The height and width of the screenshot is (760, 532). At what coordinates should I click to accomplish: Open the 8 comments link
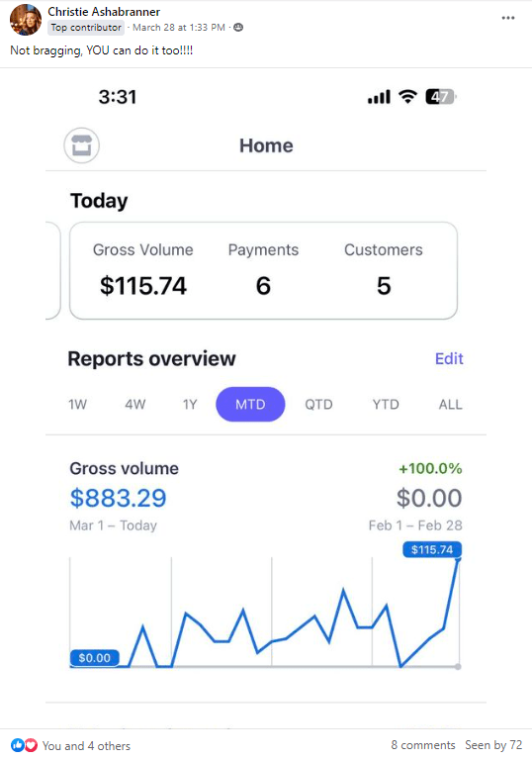pyautogui.click(x=423, y=745)
